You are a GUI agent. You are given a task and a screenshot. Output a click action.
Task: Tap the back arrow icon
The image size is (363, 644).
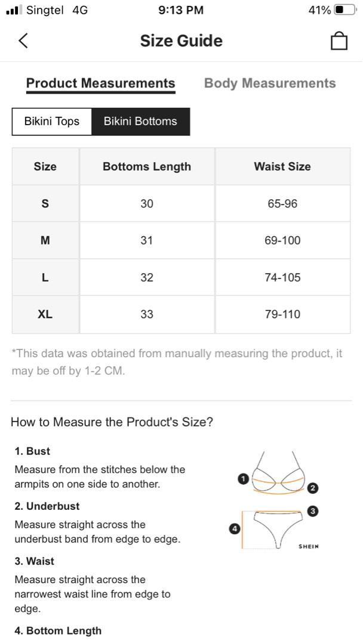tap(23, 41)
